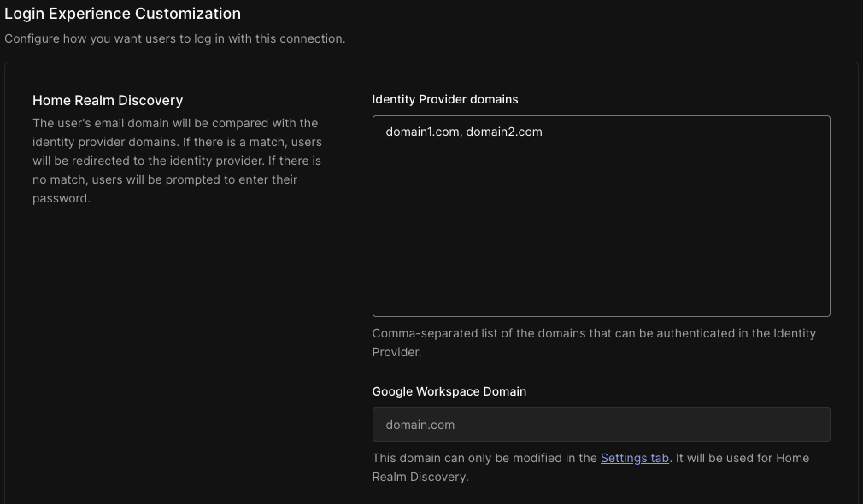Click the "Home Realm Discovery" section heading
This screenshot has width=863, height=504.
[x=108, y=100]
